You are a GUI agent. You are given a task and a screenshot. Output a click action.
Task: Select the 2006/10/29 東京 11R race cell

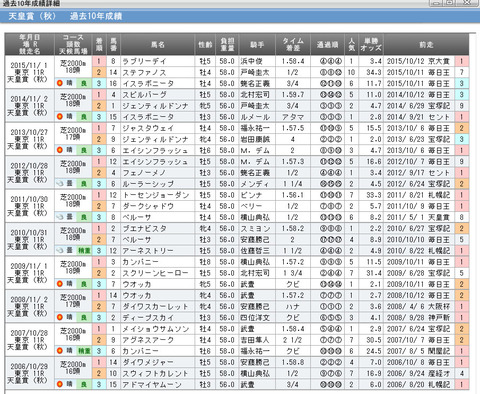29,373
